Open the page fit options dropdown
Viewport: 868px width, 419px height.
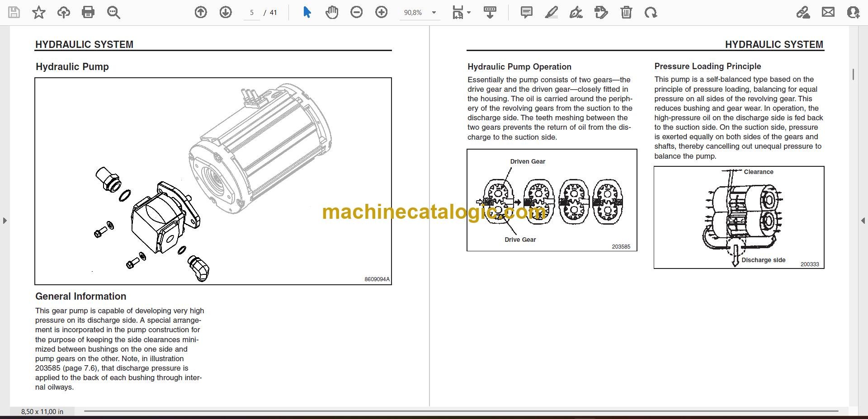tap(461, 12)
